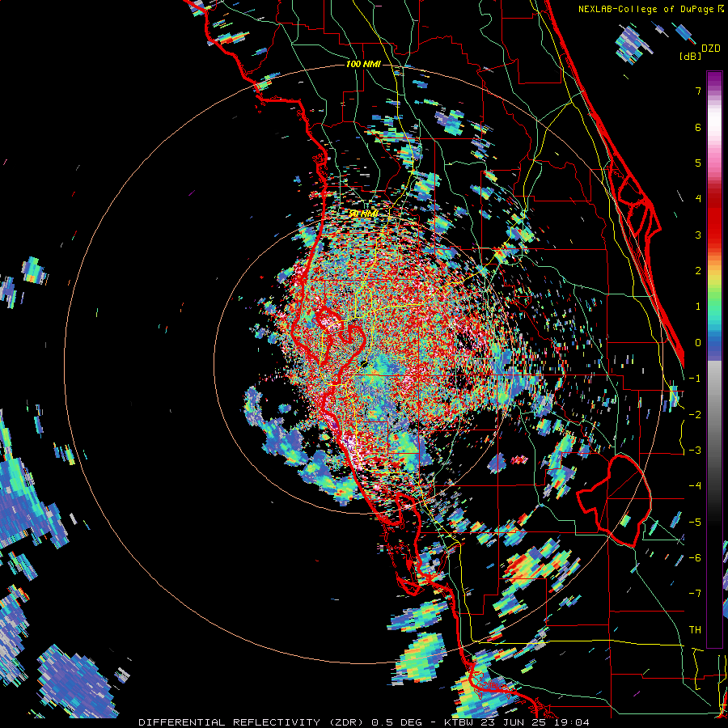Click the [dB] units label
728x728 pixels.
[x=690, y=56]
